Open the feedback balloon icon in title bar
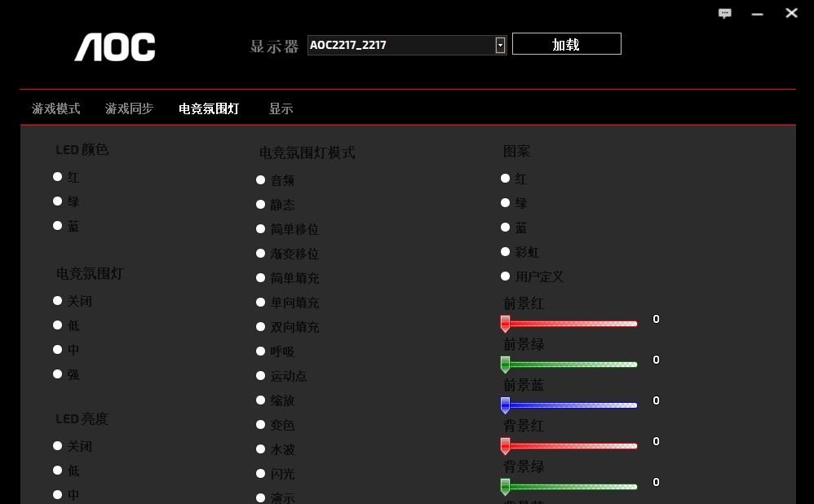This screenshot has height=504, width=814. click(724, 13)
